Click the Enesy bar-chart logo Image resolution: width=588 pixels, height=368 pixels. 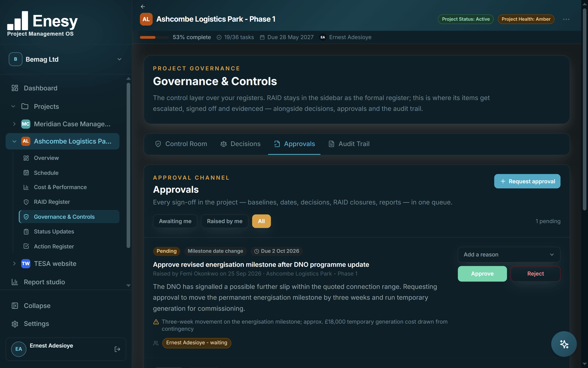17,20
